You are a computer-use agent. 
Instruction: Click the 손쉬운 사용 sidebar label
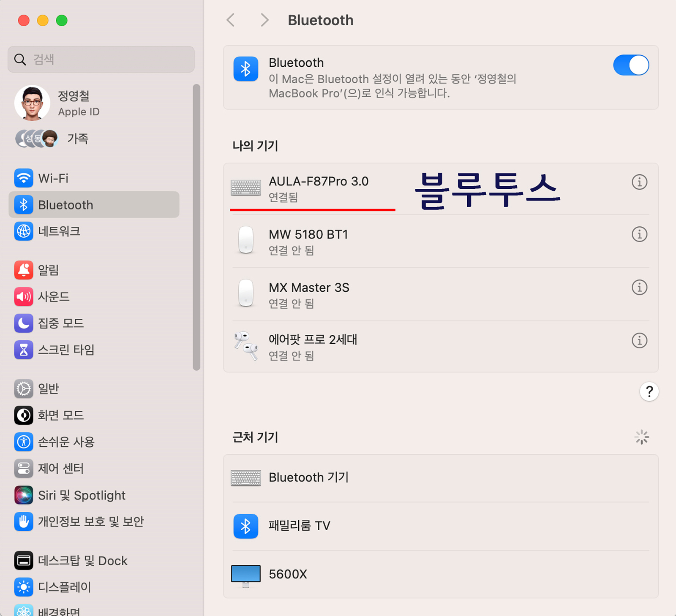coord(66,442)
